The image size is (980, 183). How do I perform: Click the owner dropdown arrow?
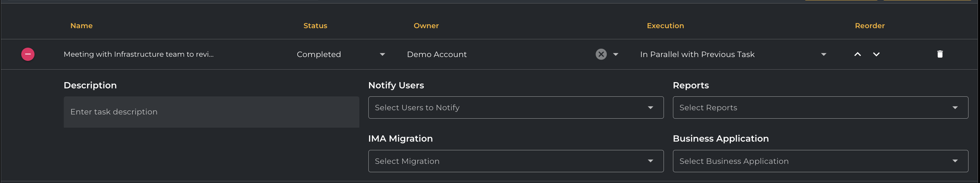(615, 54)
